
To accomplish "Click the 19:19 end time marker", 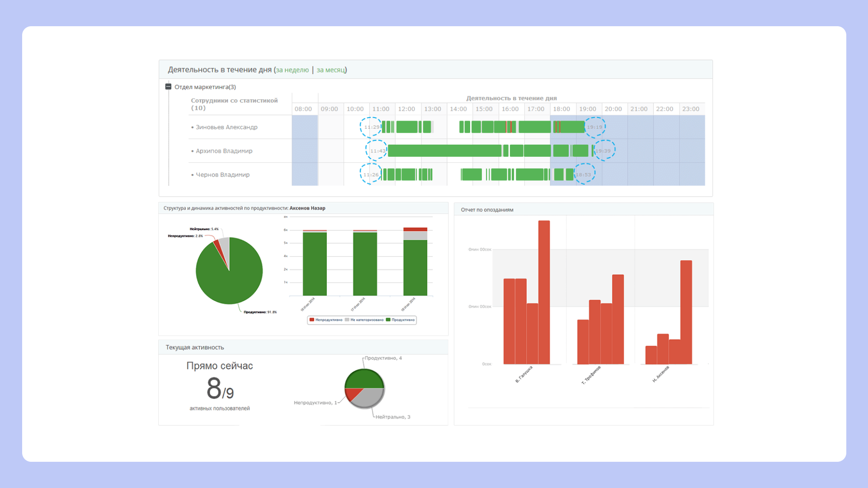I will pos(594,127).
